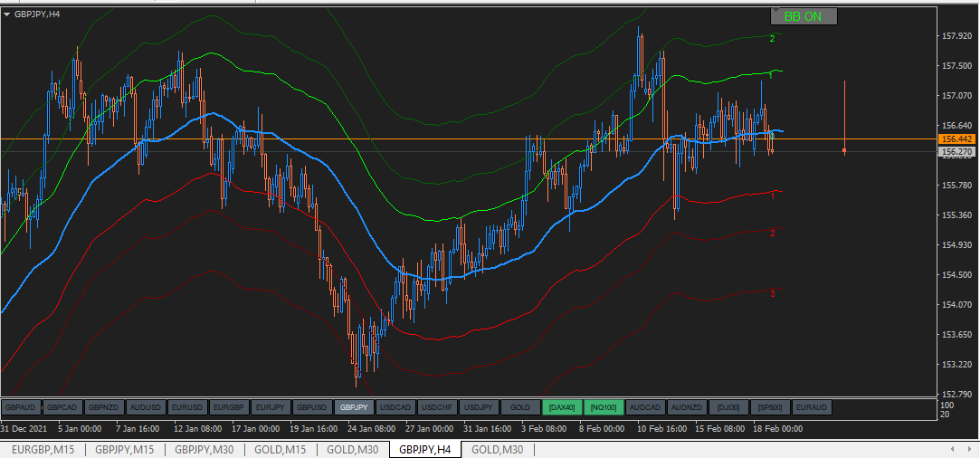Image resolution: width=980 pixels, height=458 pixels.
Task: Select the orange horizontal price line
Action: click(469, 138)
